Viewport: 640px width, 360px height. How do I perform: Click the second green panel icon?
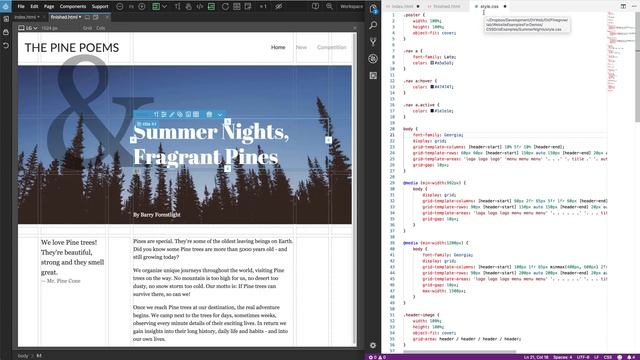211,7
